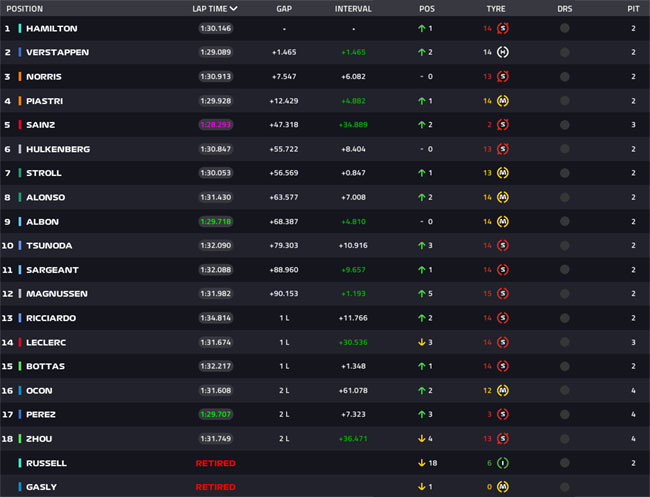Click Norris's orange team color bar
The height and width of the screenshot is (497, 650).
pos(19,76)
